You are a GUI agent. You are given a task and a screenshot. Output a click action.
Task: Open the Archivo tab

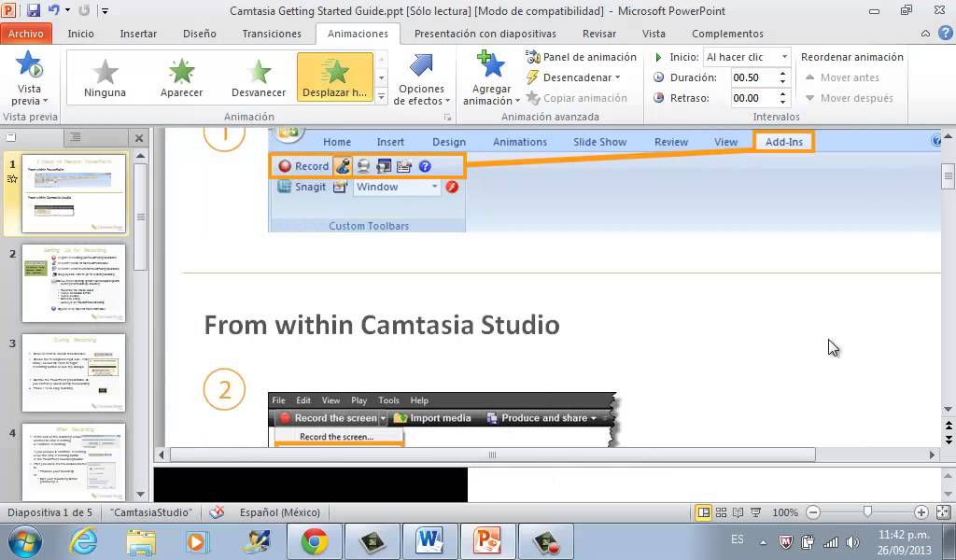(25, 34)
